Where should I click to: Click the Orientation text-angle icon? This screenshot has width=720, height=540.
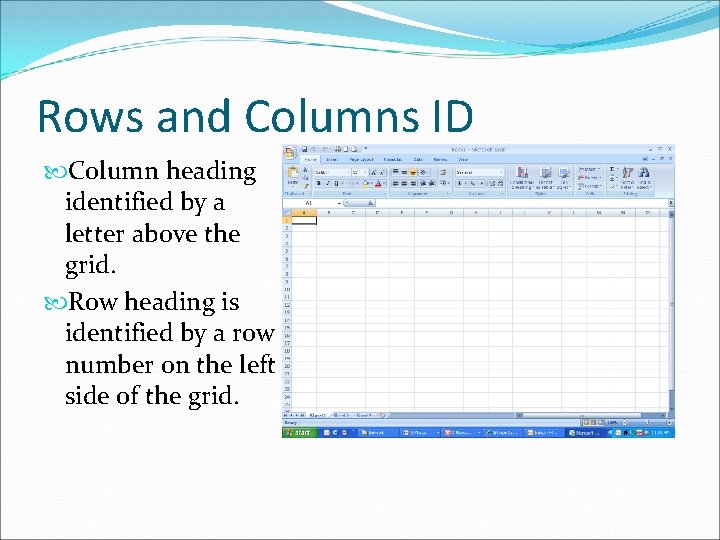click(424, 172)
